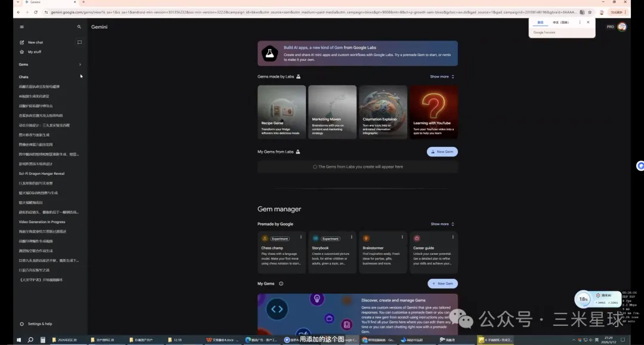Click New Gem beside My Gems from Labs
644x345 pixels.
coord(442,152)
